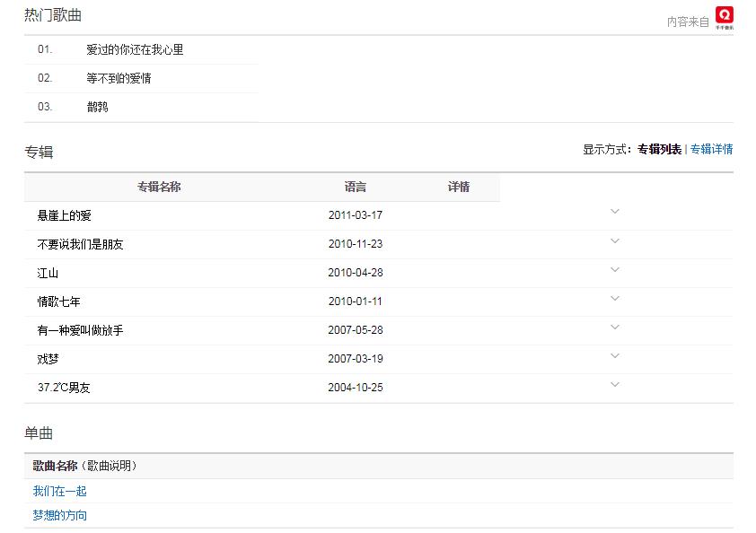Click the 专辑名称 column header
The height and width of the screenshot is (533, 756).
click(159, 188)
